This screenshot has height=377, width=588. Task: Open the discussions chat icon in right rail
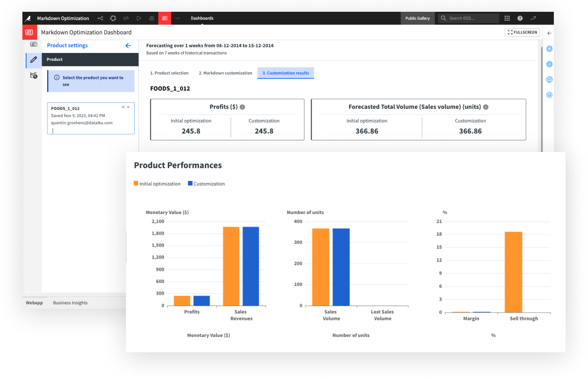click(550, 80)
